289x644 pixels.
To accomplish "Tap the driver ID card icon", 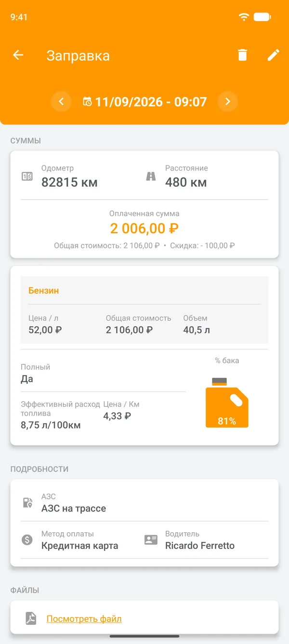I will [x=151, y=540].
